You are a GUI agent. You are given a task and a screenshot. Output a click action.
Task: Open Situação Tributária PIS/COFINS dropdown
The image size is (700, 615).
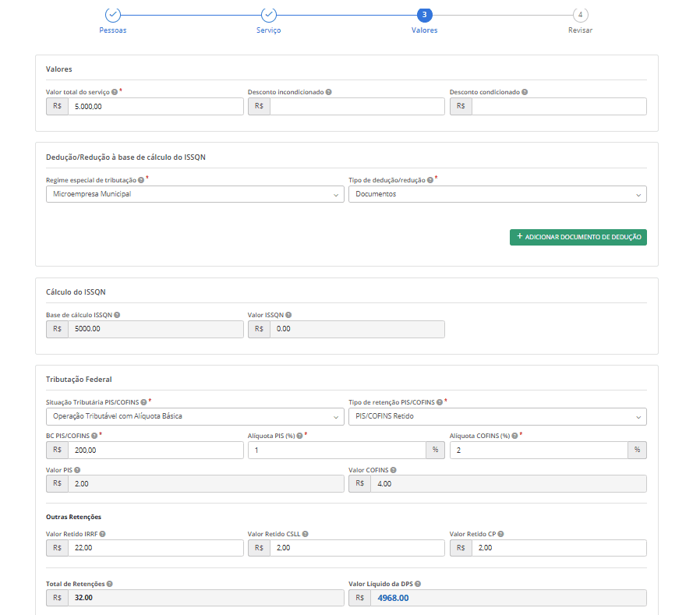tap(195, 416)
